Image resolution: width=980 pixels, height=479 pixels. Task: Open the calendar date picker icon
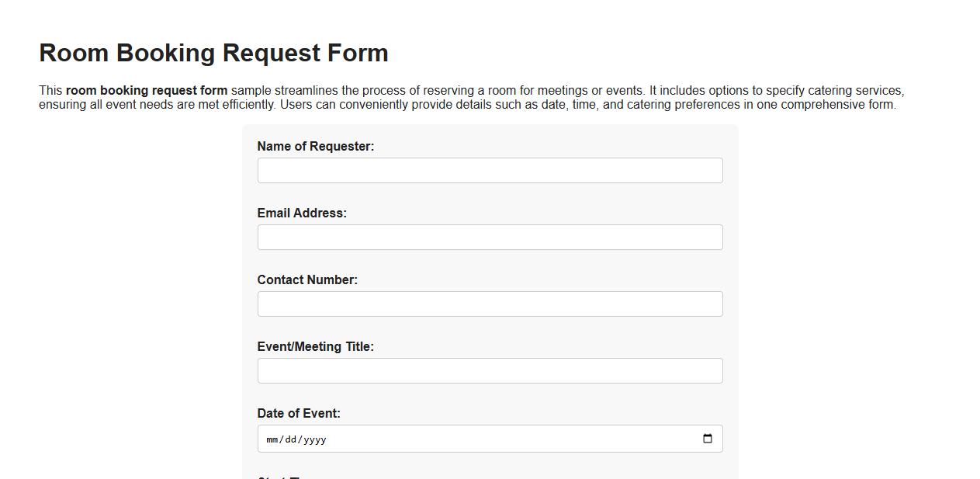click(x=707, y=438)
